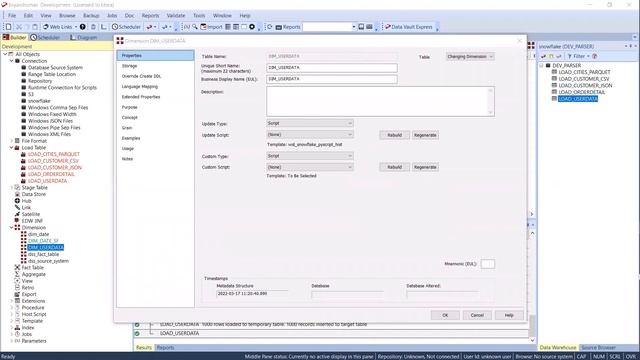640x360 pixels.
Task: Click the Mnemonic (EUL) input box
Action: (488, 264)
